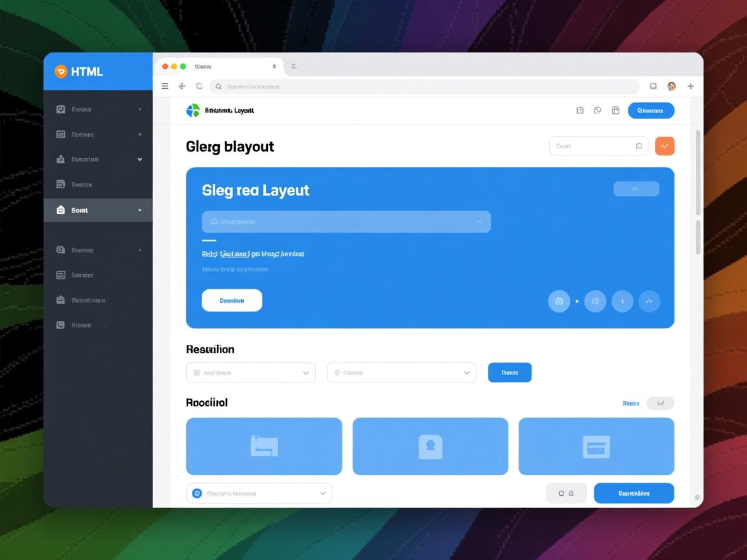Click the last circular icon in the blue banner
The image size is (747, 560).
pyautogui.click(x=649, y=301)
